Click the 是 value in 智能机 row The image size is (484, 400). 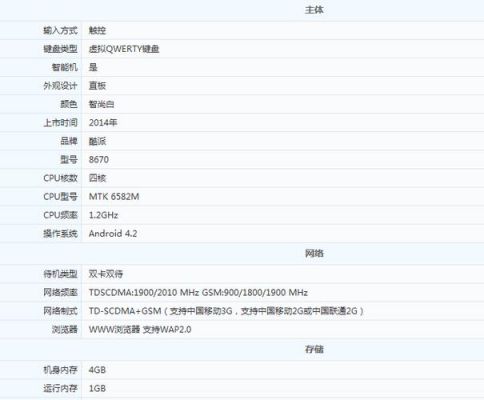93,67
